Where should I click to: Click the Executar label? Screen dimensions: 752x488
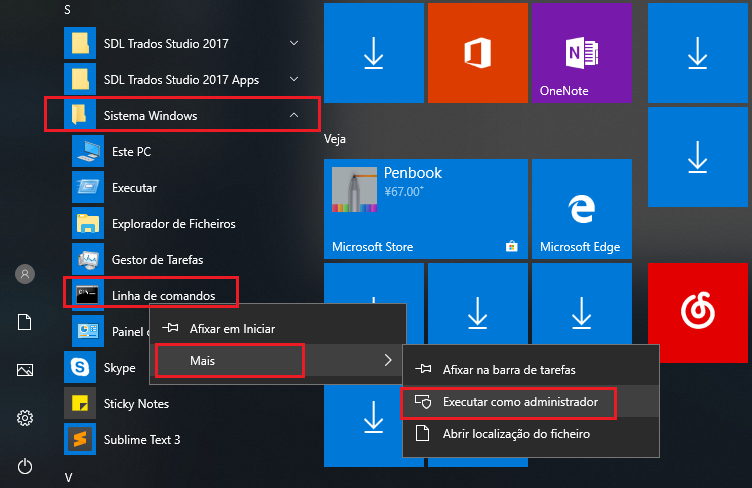134,187
